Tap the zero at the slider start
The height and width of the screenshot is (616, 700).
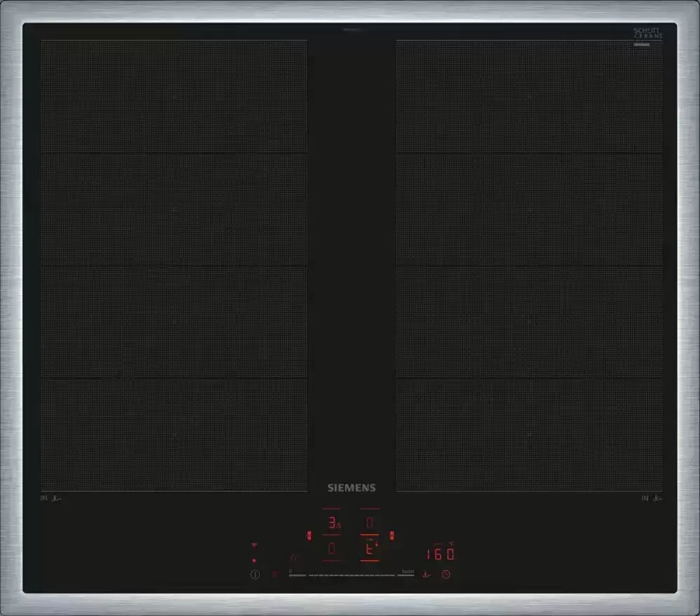(x=290, y=571)
